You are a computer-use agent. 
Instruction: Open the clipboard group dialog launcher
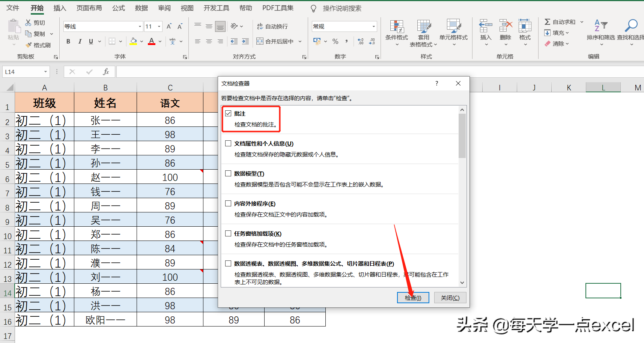click(x=56, y=57)
